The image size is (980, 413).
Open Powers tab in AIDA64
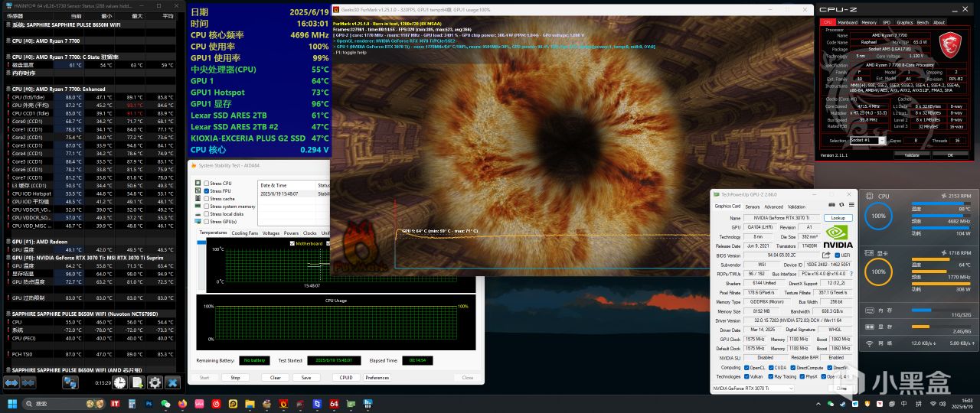pyautogui.click(x=291, y=233)
